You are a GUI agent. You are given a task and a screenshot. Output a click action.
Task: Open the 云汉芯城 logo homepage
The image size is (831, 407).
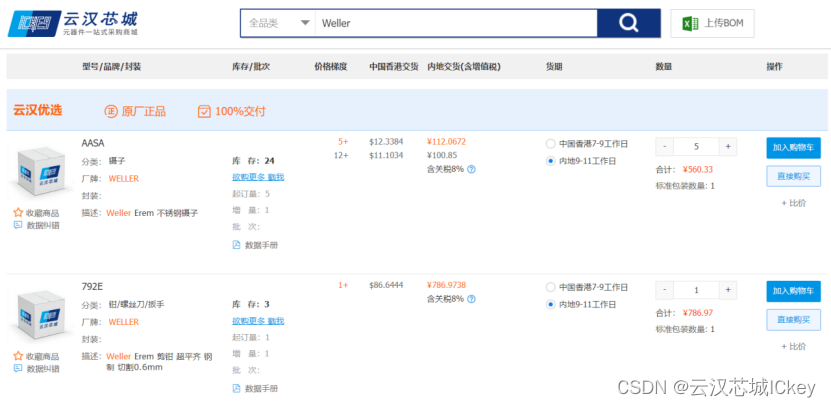point(73,23)
